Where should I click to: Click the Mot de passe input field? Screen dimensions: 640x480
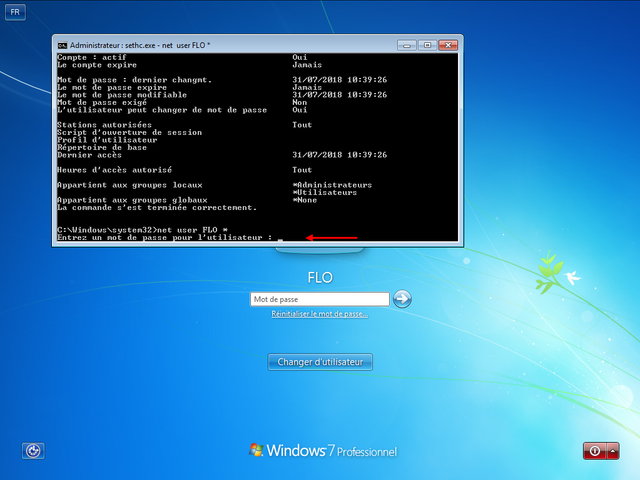(x=320, y=299)
